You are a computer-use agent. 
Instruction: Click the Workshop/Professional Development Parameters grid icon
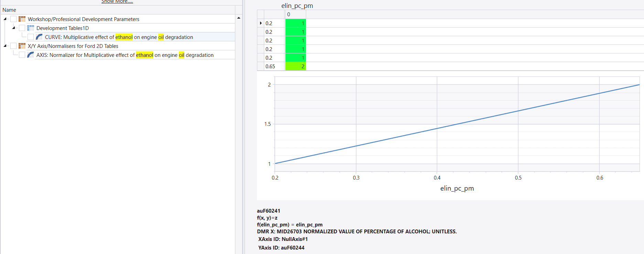22,19
